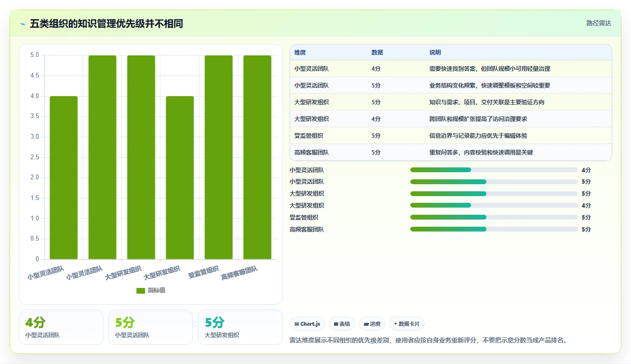This screenshot has height=364, width=631.
Task: Click the 受监管组织 bar in the chart
Action: 219,157
